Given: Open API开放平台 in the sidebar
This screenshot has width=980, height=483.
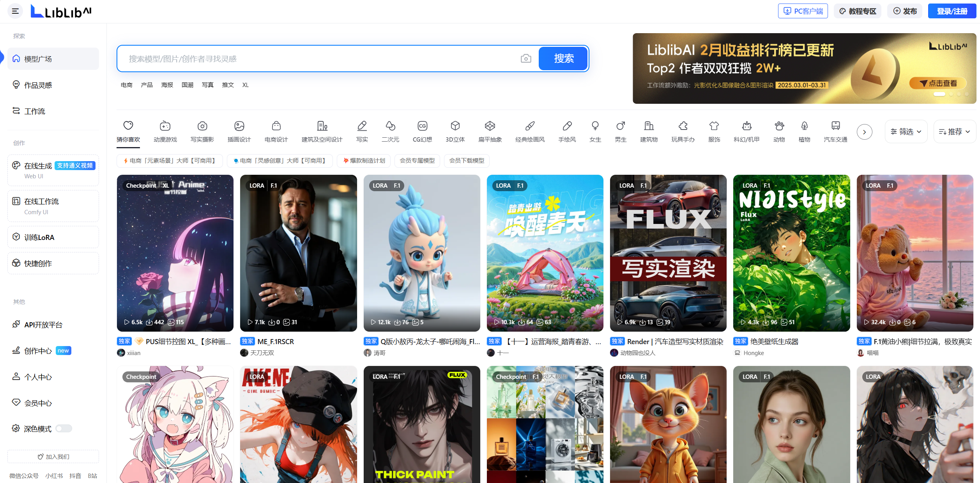Looking at the screenshot, I should (53, 325).
